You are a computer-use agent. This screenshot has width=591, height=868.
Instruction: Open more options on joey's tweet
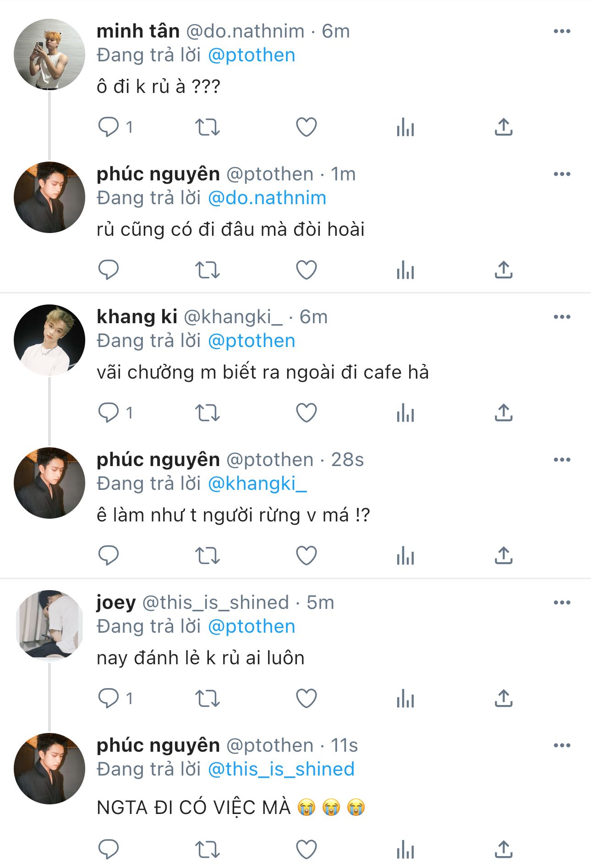click(562, 602)
